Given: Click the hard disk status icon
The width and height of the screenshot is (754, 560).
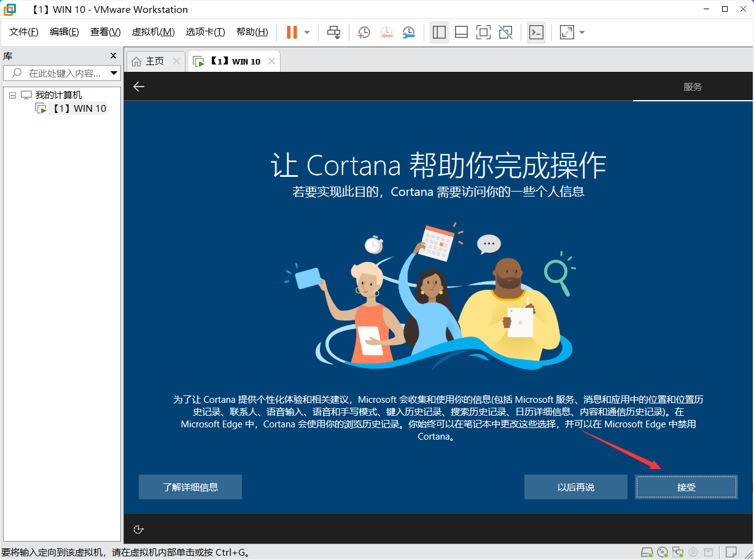Looking at the screenshot, I should pyautogui.click(x=647, y=552).
